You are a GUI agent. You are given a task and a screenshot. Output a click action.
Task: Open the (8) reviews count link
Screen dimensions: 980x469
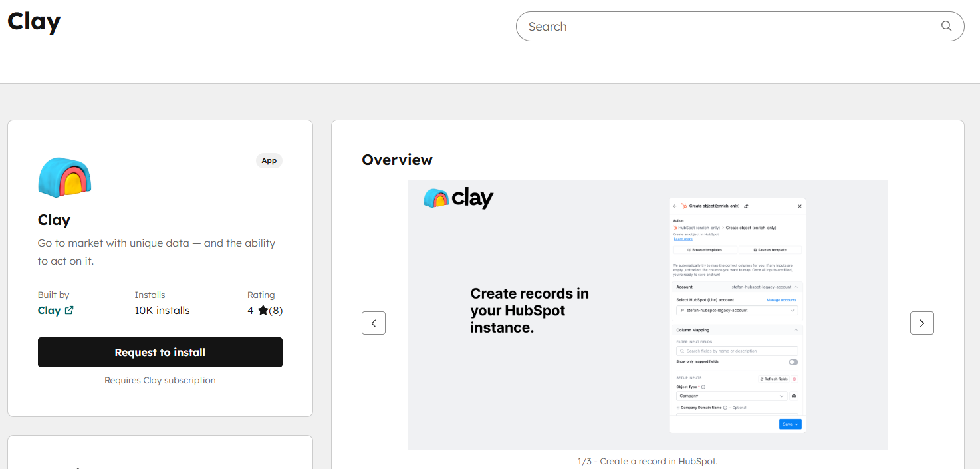pos(276,310)
